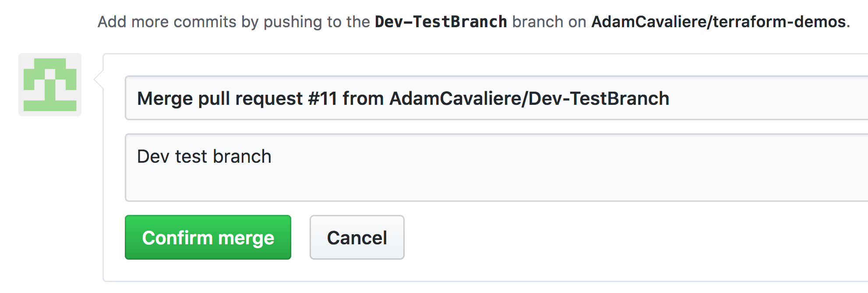The image size is (868, 293).
Task: Click the 'Add more commits' hint text
Action: (x=166, y=22)
